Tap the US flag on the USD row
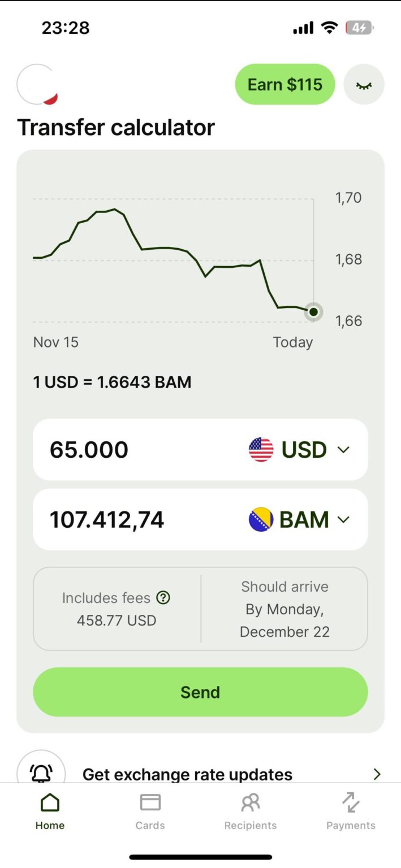Viewport: 401px width, 868px height. (x=261, y=449)
